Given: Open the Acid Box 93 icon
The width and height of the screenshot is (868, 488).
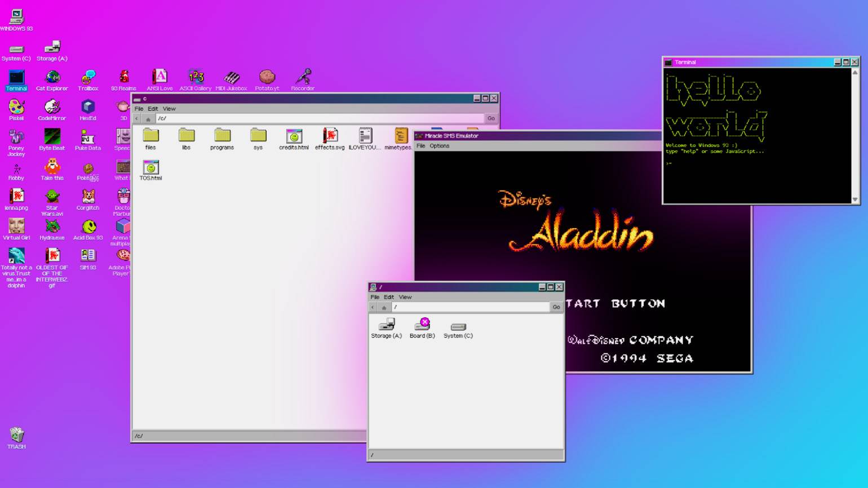Looking at the screenshot, I should click(x=88, y=228).
